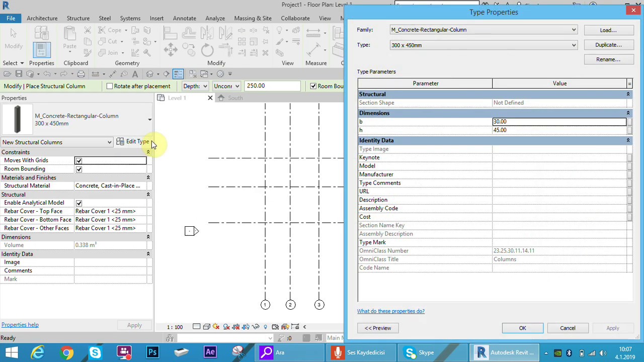This screenshot has height=362, width=644.
Task: Click the Undo icon in quick access toolbar
Action: [x=47, y=74]
